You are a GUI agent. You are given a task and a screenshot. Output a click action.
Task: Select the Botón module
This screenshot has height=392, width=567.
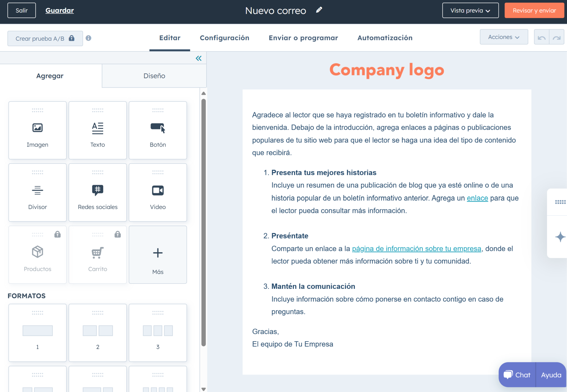tap(158, 130)
